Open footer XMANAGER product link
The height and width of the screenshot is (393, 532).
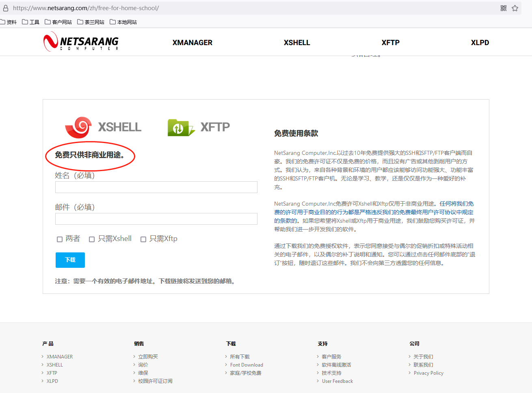60,357
